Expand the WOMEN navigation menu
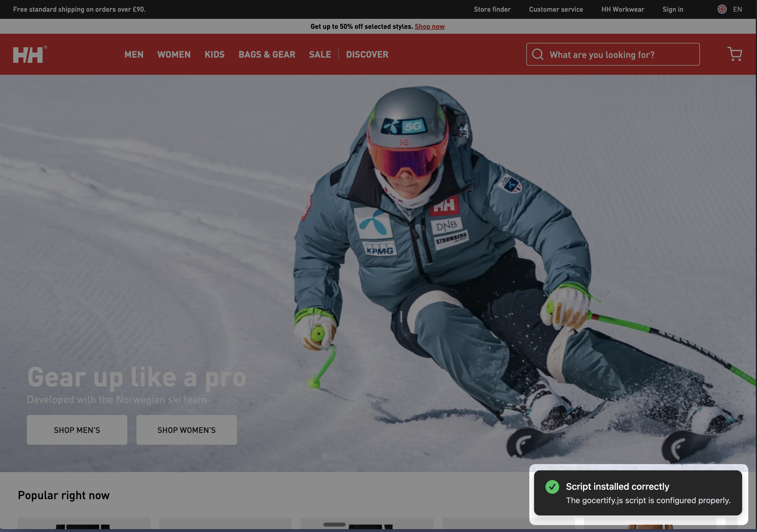This screenshot has width=757, height=532. pyautogui.click(x=174, y=55)
